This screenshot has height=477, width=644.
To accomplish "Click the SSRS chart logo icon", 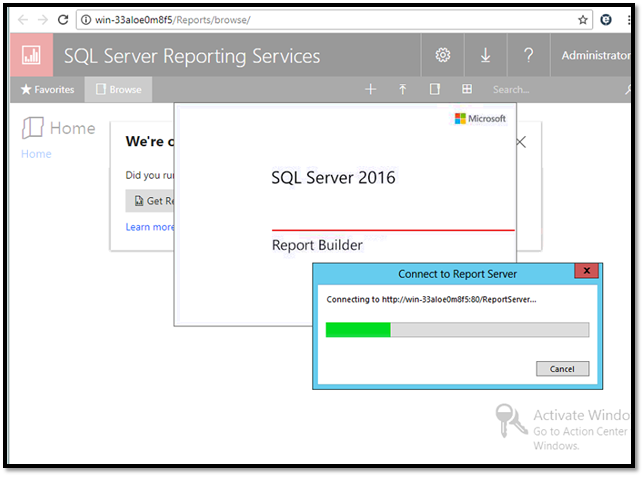I will [30, 56].
